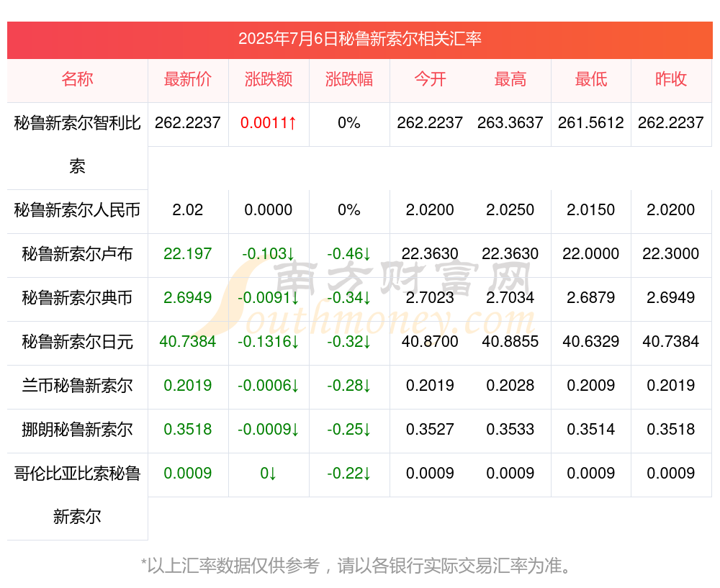Click the 2.6879 lowest price cell
720x588 pixels.
coord(591,297)
